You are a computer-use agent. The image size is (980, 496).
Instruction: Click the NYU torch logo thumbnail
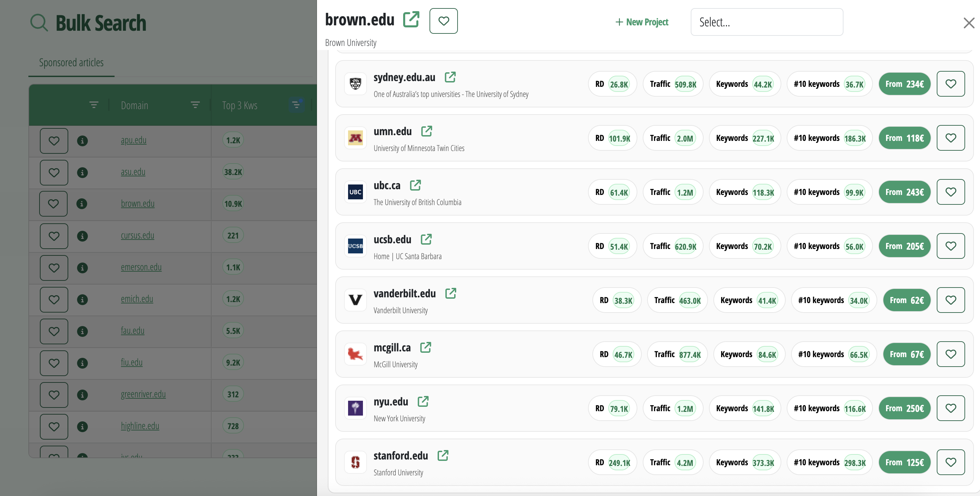point(356,408)
